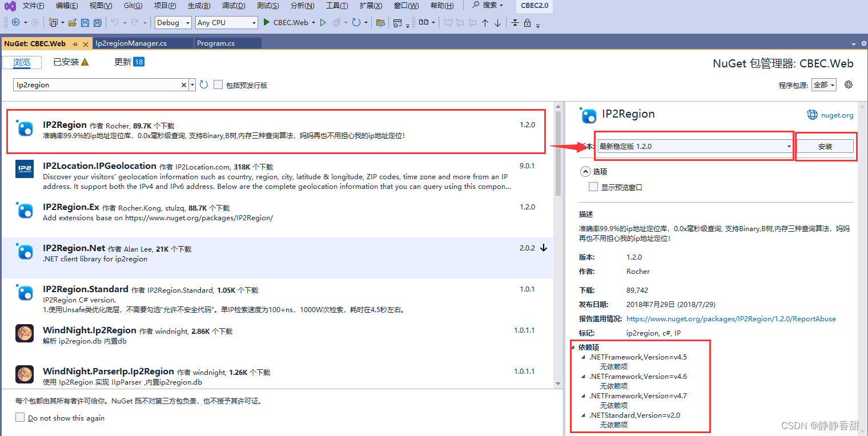Viewport: 868px width, 436px height.
Task: Switch to Updates (更新) tab
Action: [129, 62]
